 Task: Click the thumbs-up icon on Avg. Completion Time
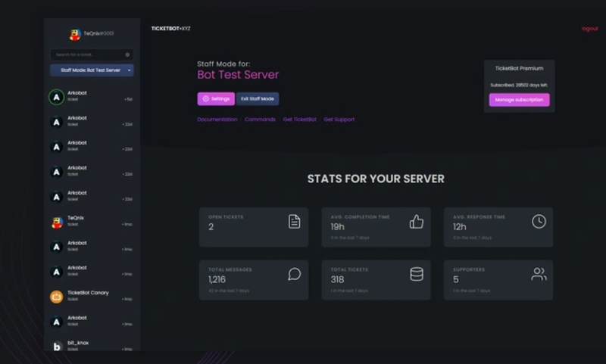417,222
